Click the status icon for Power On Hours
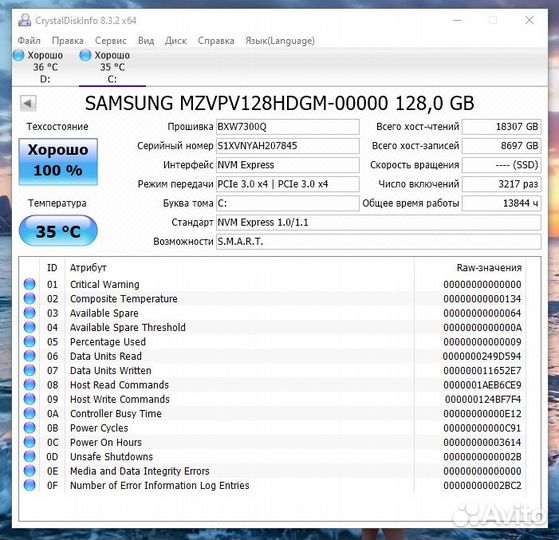 click(30, 442)
